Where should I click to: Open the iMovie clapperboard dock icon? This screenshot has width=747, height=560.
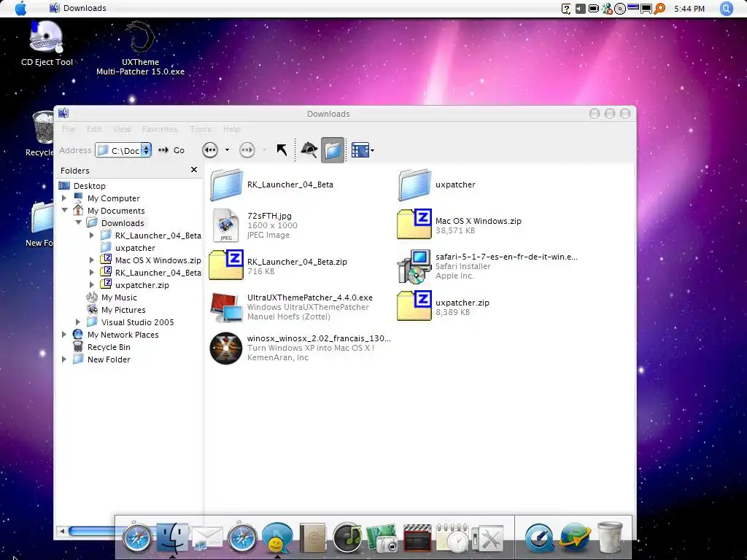point(417,538)
